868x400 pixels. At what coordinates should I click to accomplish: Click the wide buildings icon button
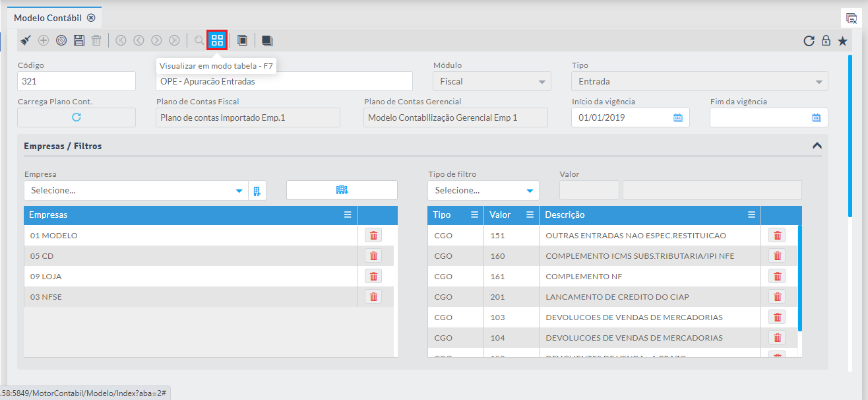tap(342, 190)
